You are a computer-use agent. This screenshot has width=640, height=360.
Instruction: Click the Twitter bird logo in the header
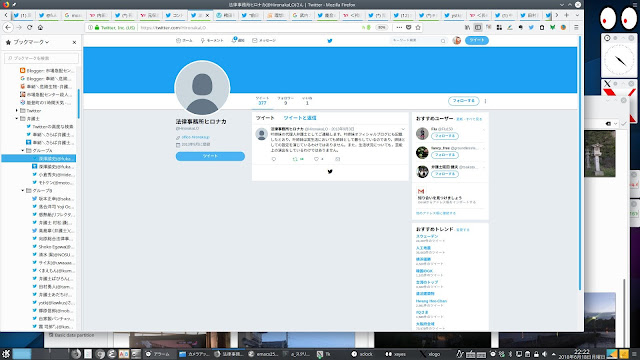[330, 41]
